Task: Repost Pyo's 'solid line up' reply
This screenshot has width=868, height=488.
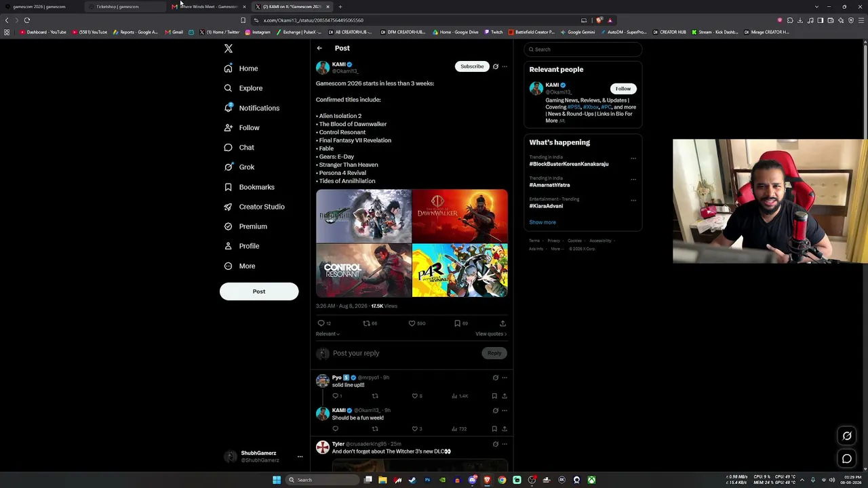Action: click(375, 396)
